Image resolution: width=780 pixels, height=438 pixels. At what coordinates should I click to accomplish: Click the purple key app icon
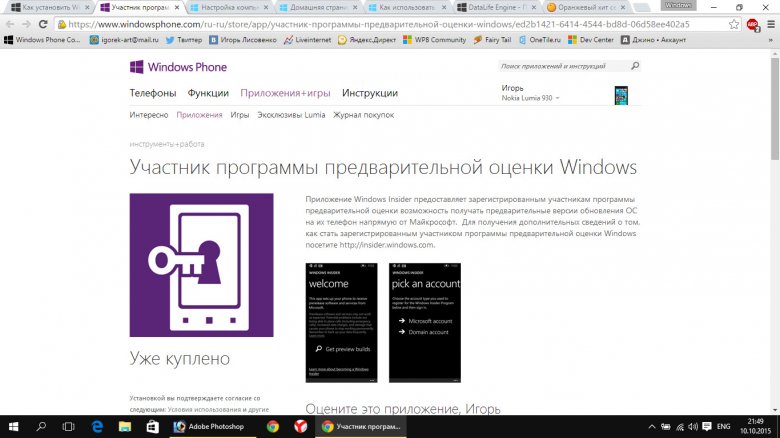point(201,265)
